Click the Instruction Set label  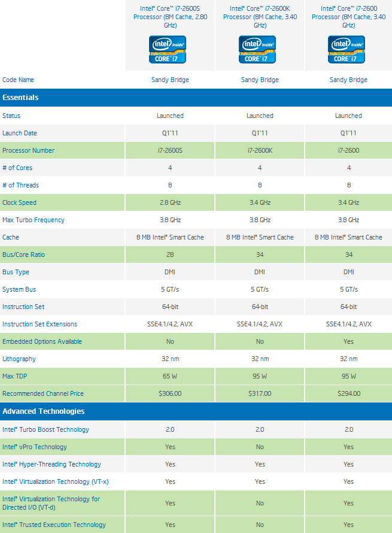click(x=23, y=307)
